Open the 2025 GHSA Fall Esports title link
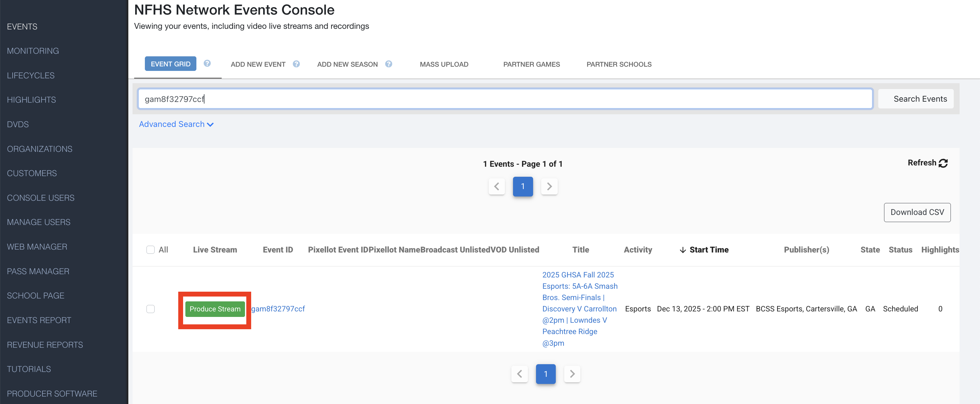Image resolution: width=980 pixels, height=404 pixels. 580,309
